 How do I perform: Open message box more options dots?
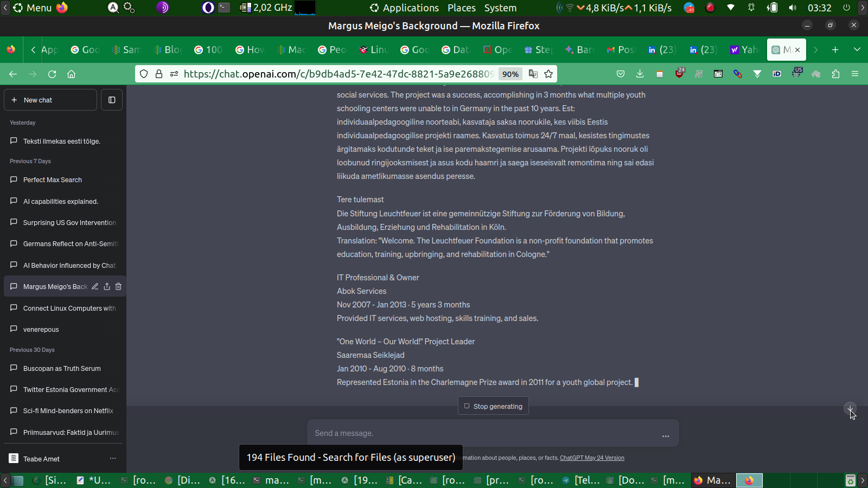[666, 435]
